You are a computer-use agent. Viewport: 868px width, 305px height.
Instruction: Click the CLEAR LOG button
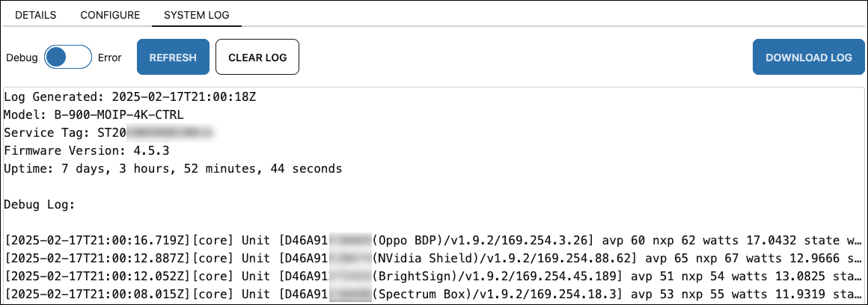pyautogui.click(x=257, y=57)
